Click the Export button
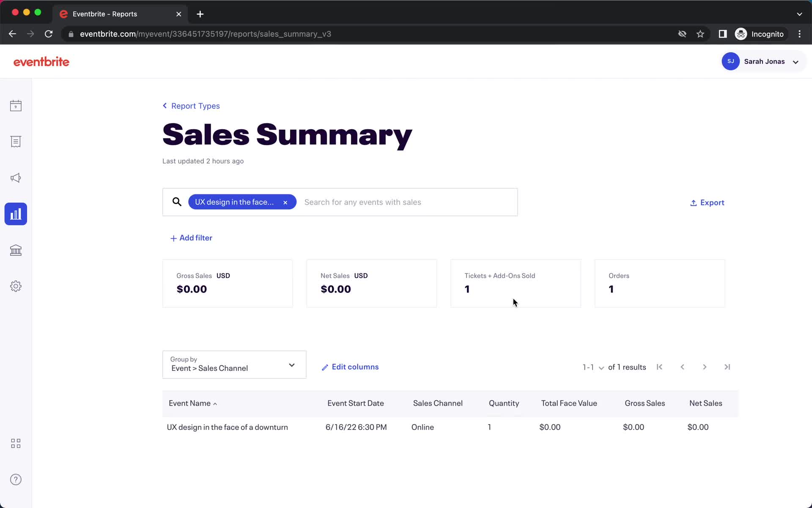The height and width of the screenshot is (508, 812). pos(708,202)
